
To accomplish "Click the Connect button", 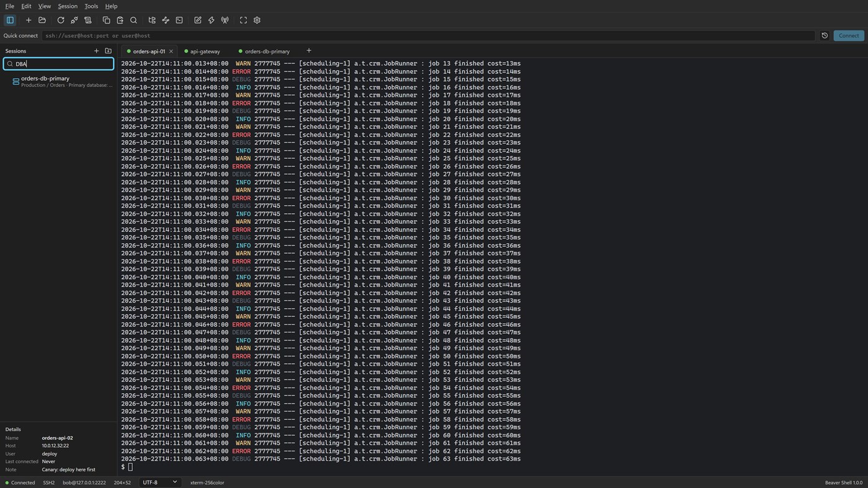I will pyautogui.click(x=849, y=36).
